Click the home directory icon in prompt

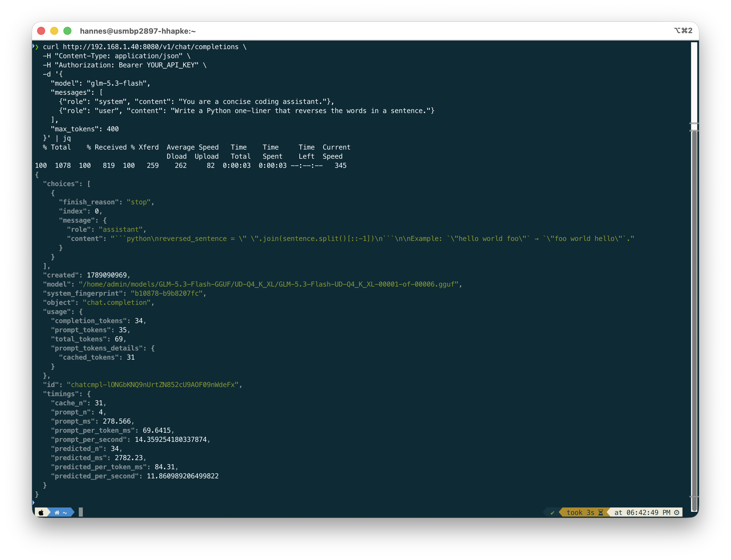(57, 512)
